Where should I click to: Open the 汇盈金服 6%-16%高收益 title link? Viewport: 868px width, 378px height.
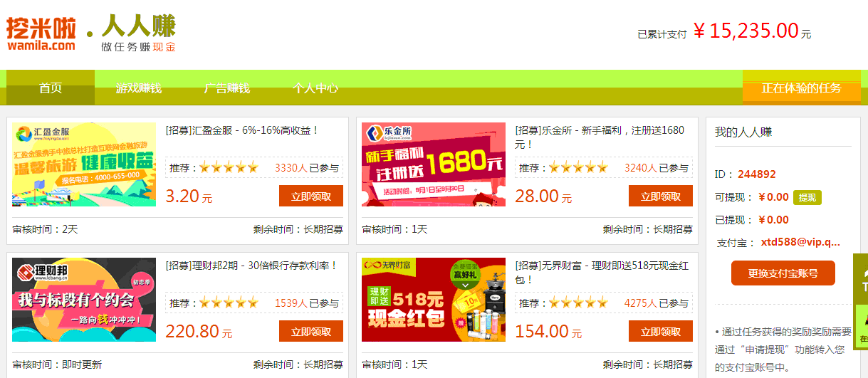(x=242, y=130)
